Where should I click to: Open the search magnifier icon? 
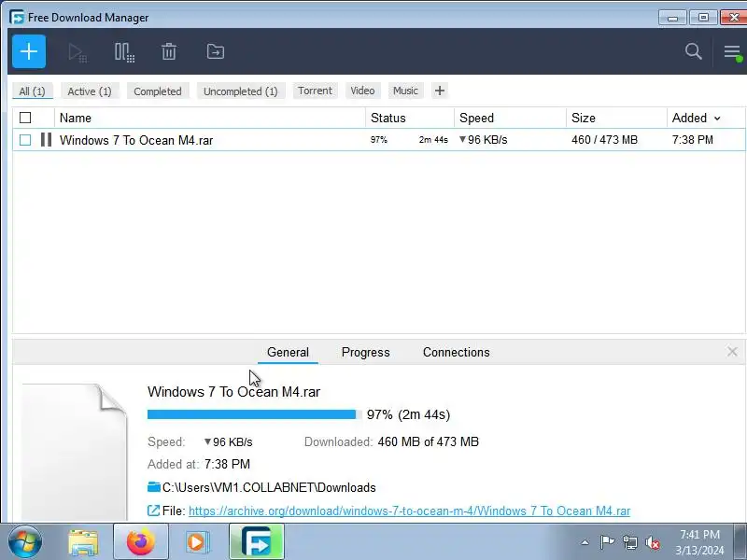pyautogui.click(x=693, y=51)
